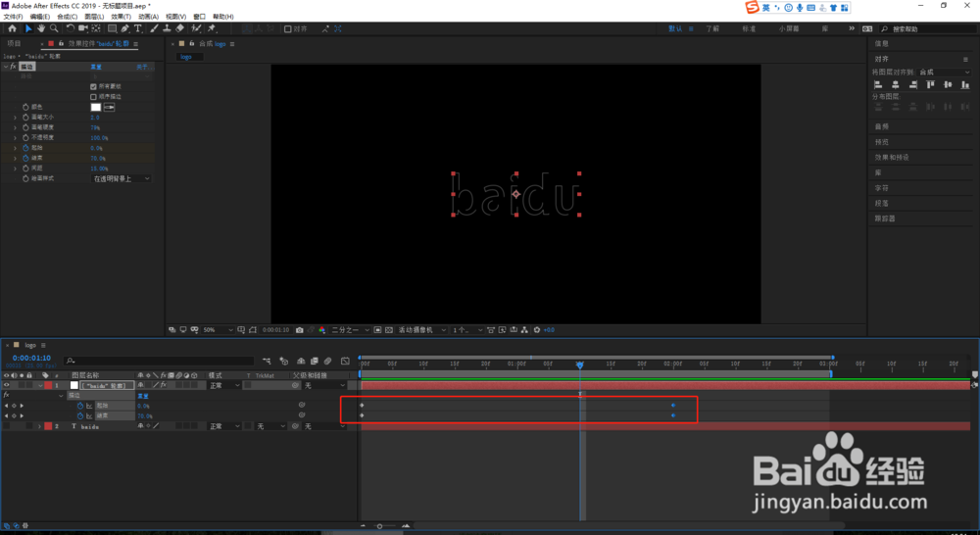The image size is (980, 535).
Task: Toggle stopwatch for 间距 property
Action: [x=25, y=169]
